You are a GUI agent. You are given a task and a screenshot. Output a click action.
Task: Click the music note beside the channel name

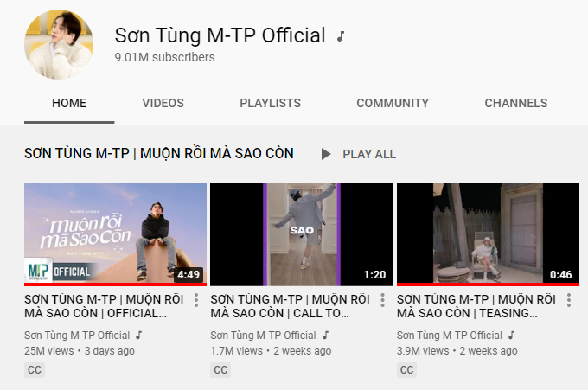[x=340, y=36]
